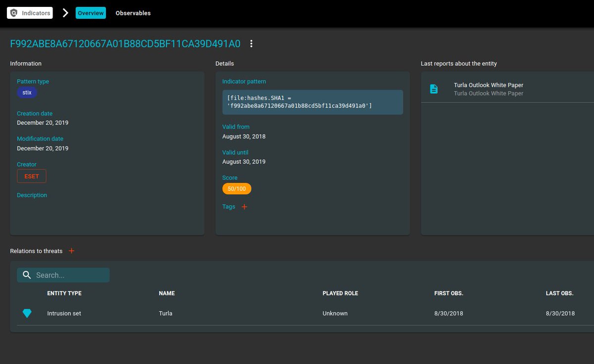This screenshot has width=594, height=364.
Task: Click the indicator hash title
Action: [x=125, y=44]
